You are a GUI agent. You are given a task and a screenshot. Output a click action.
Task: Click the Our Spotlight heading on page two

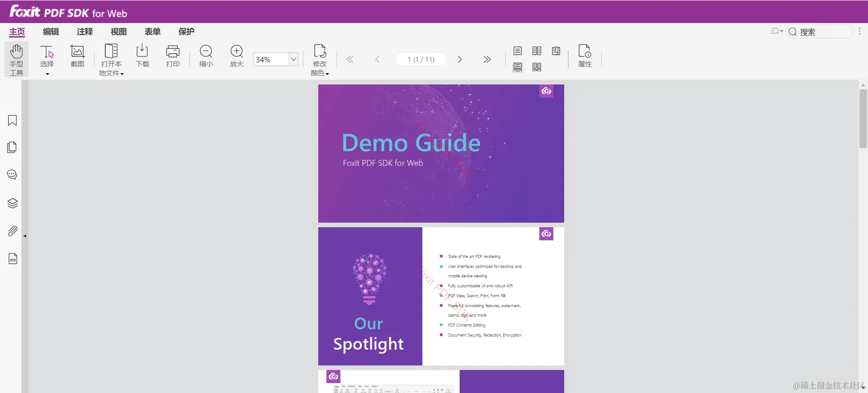368,334
